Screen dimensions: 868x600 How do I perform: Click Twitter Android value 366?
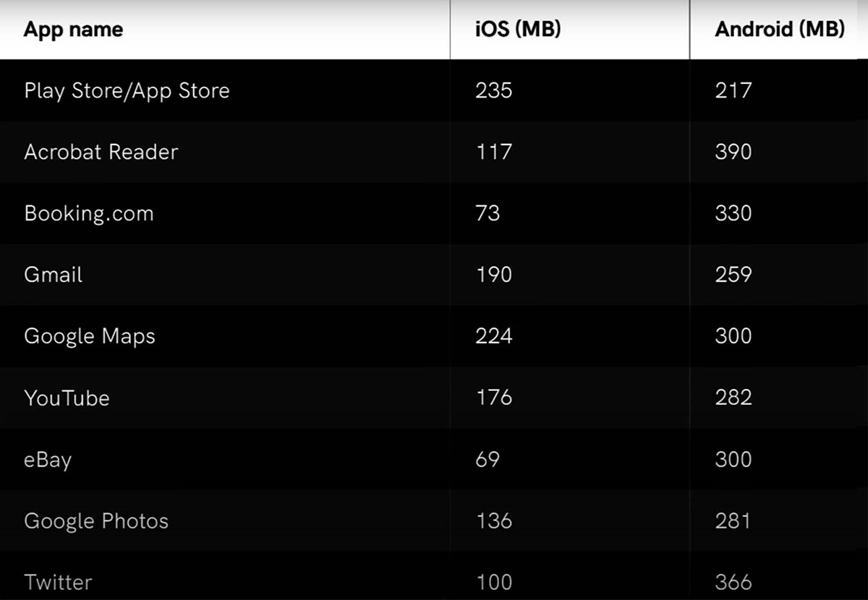point(733,582)
